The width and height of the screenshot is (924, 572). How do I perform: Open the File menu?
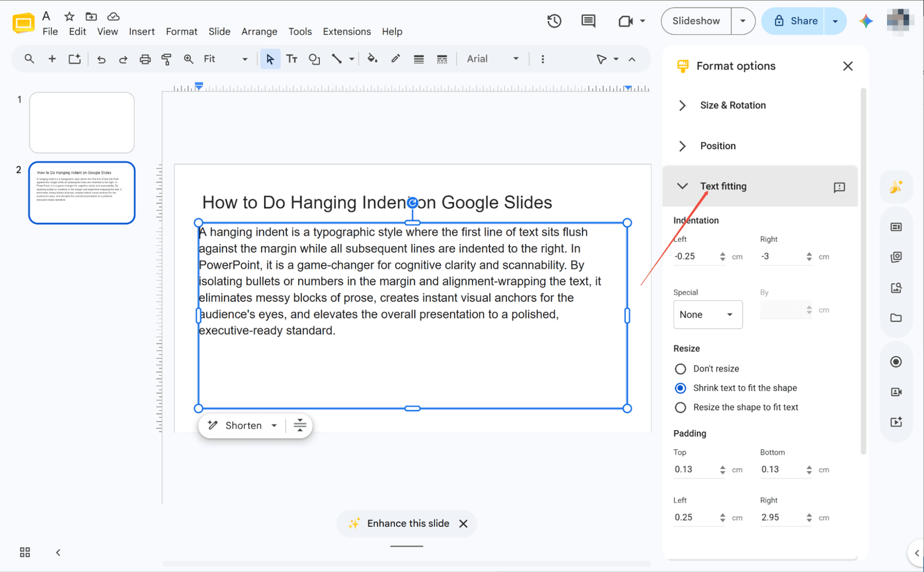[x=50, y=32]
